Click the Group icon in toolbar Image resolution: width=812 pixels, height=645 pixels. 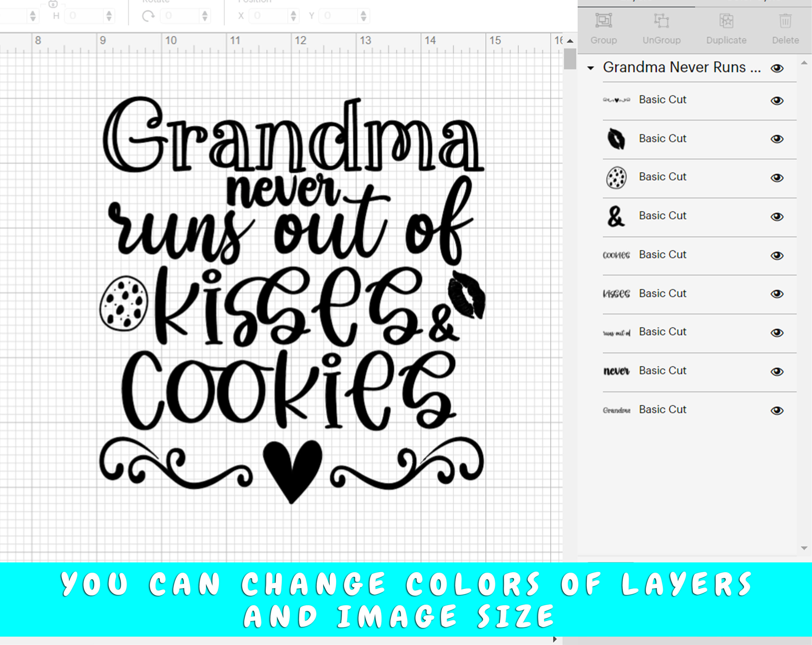(603, 24)
